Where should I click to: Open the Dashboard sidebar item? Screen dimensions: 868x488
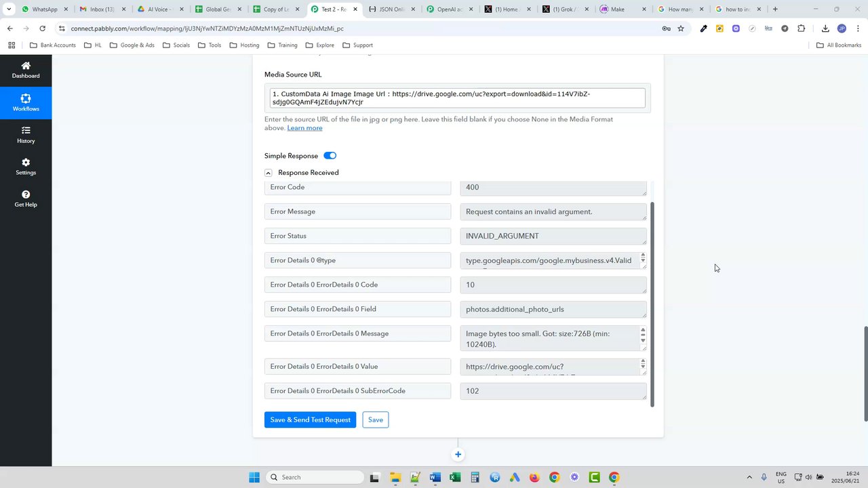(x=26, y=70)
